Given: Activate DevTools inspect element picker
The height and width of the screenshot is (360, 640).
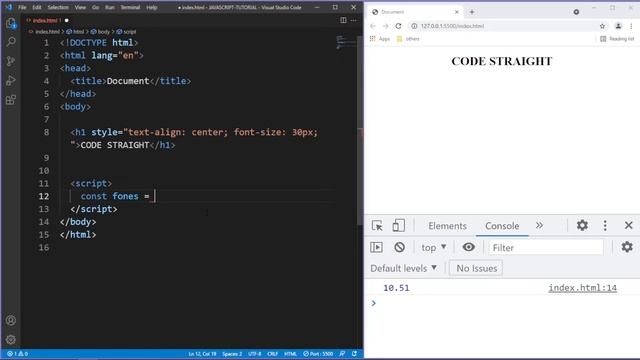Looking at the screenshot, I should tap(377, 225).
